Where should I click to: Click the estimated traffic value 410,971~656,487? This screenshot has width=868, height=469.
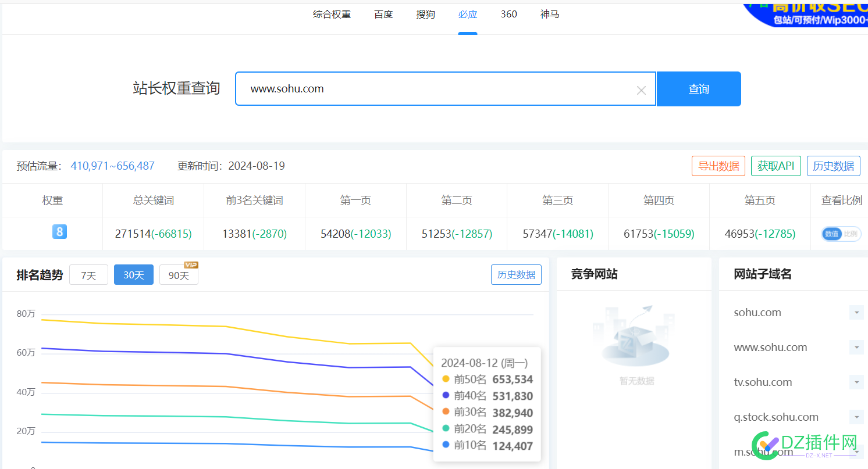tap(113, 166)
